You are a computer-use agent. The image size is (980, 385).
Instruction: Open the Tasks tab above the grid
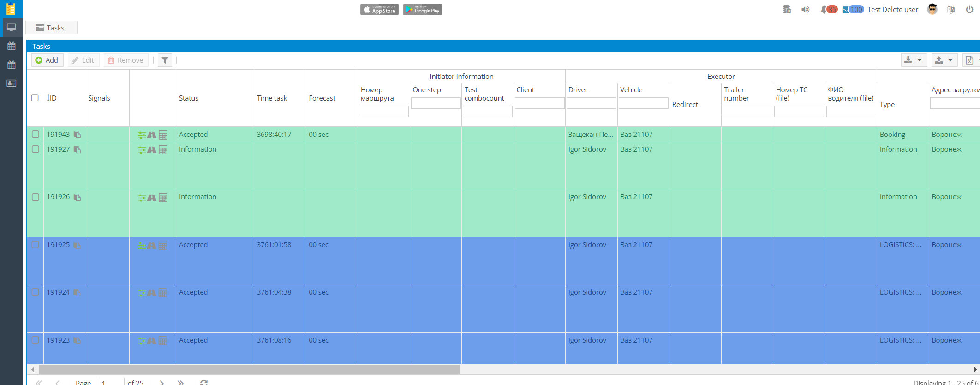click(x=51, y=28)
